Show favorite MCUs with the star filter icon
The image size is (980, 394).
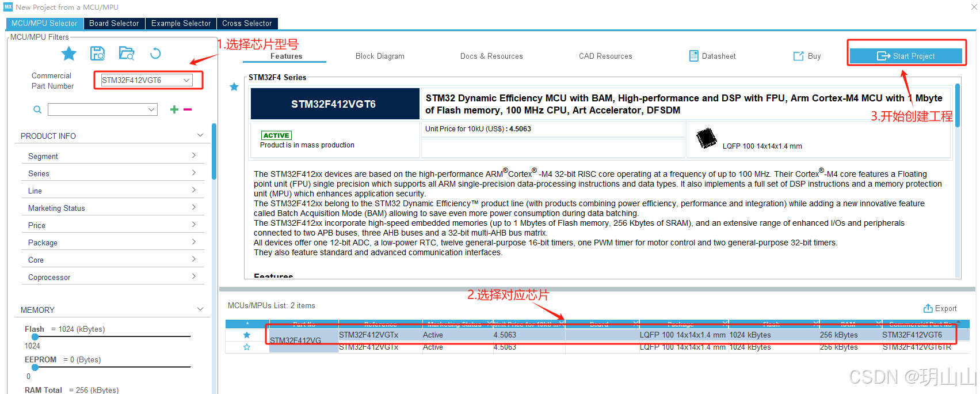pos(69,54)
